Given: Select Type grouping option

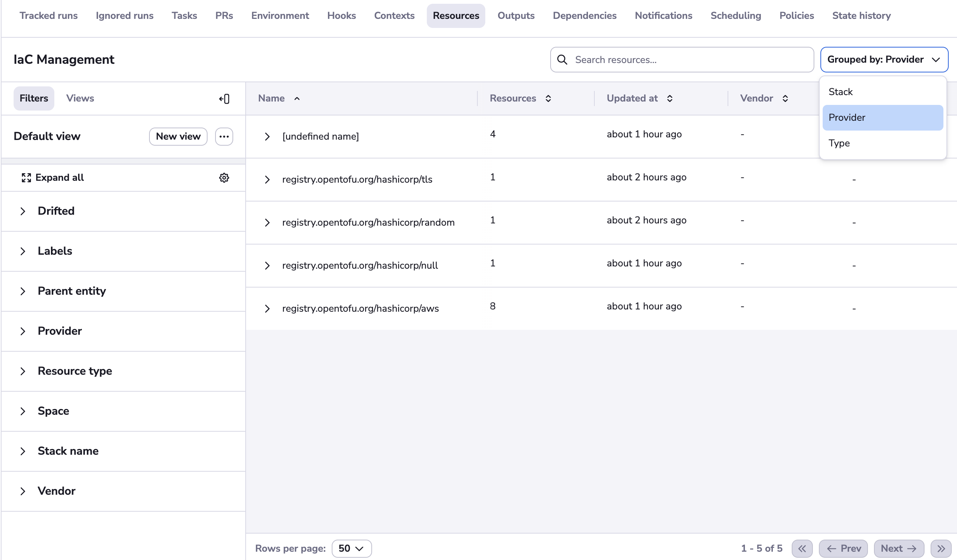Looking at the screenshot, I should pos(839,143).
